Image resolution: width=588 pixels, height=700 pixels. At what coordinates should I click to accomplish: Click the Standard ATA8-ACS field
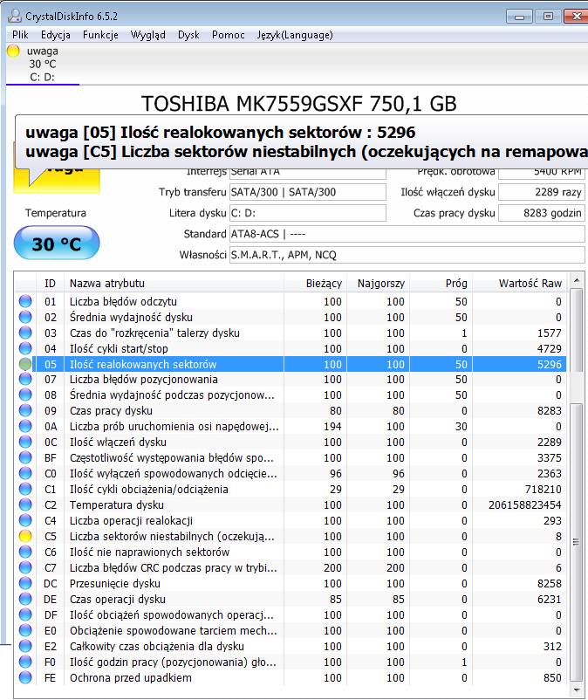[x=407, y=234]
